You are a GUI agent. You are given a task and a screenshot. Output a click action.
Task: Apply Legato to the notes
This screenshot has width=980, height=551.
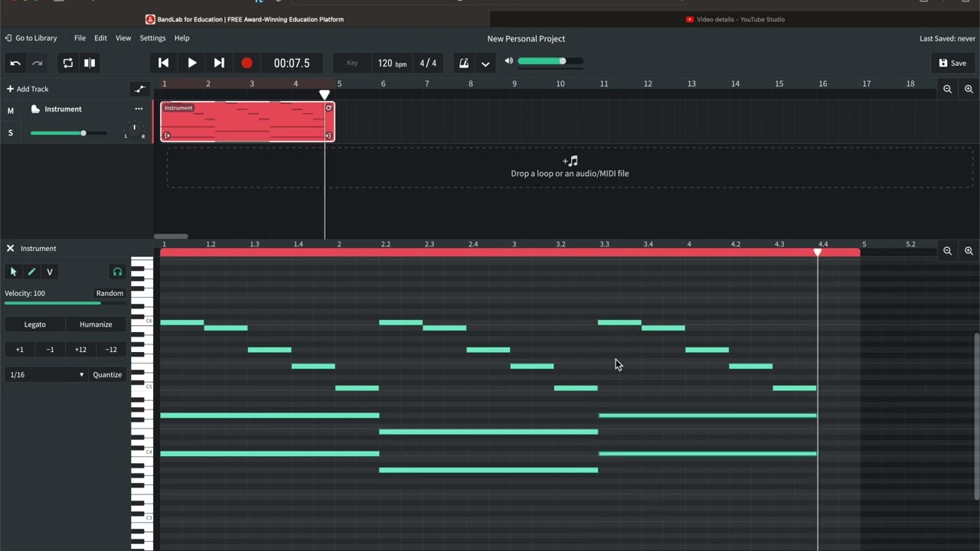click(x=34, y=324)
